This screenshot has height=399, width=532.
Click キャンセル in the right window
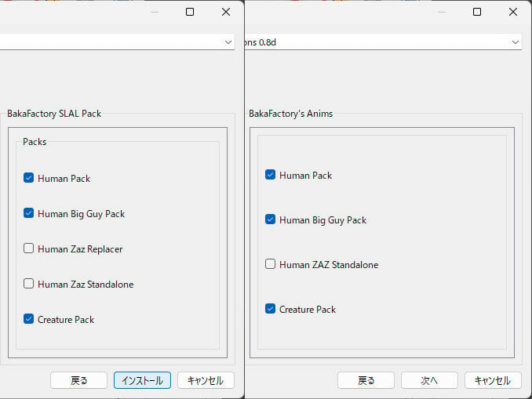(493, 380)
